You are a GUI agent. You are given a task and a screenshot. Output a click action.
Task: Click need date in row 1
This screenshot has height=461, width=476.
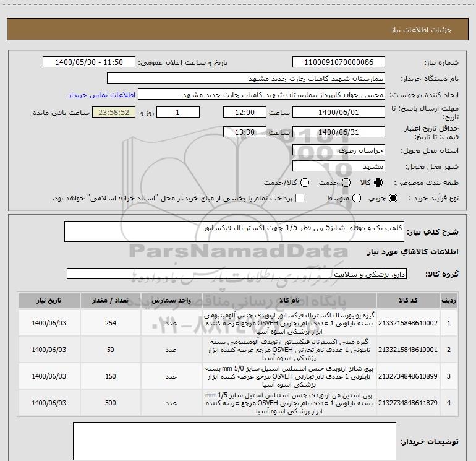point(49,323)
